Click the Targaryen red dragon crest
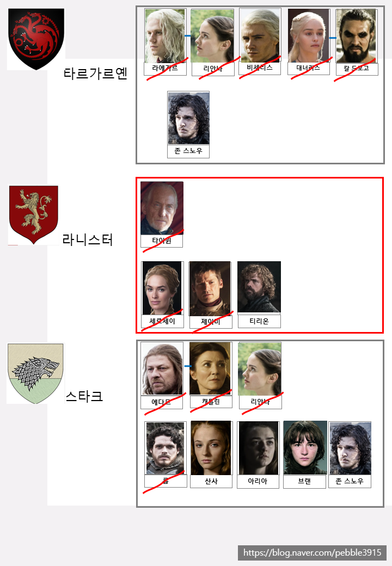Image resolution: width=392 pixels, height=566 pixels. [x=36, y=39]
